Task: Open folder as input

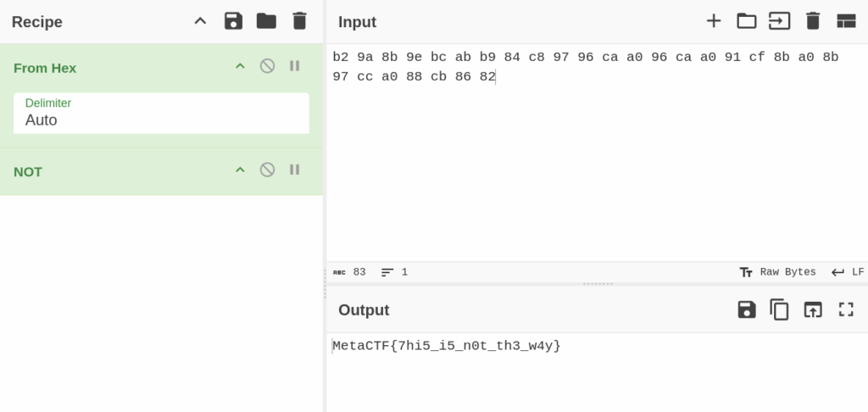Action: click(746, 21)
